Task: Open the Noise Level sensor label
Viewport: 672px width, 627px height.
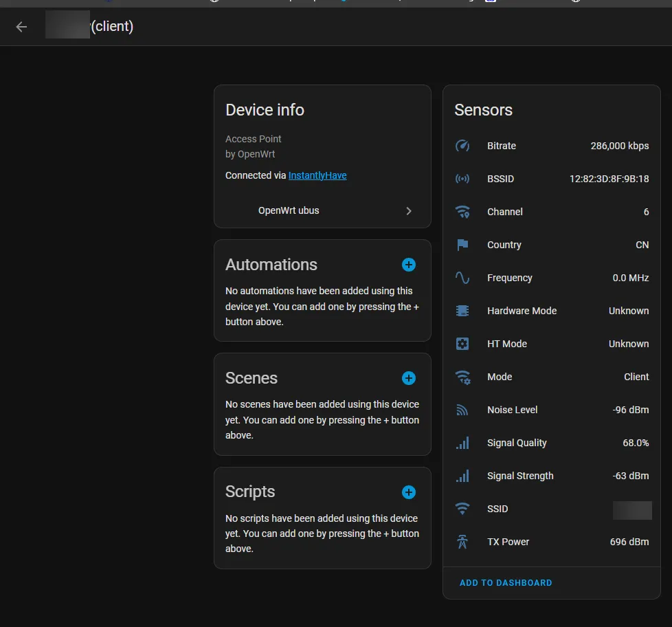Action: point(512,410)
